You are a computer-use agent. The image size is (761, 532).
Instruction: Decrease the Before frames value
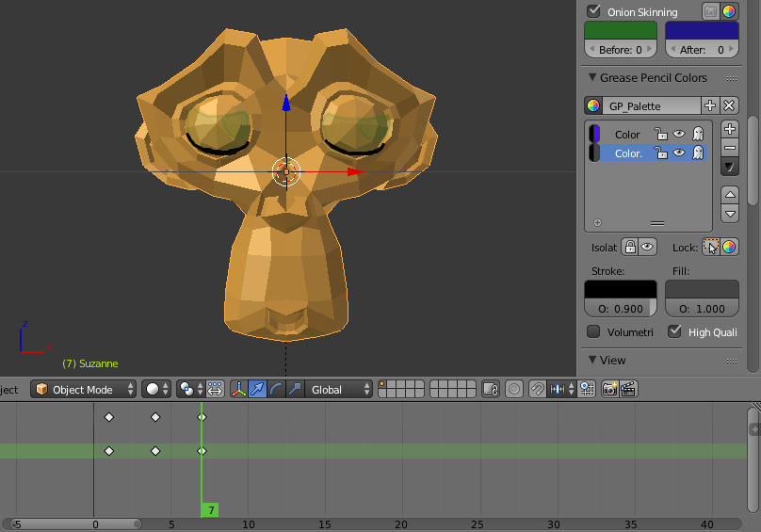[x=591, y=49]
